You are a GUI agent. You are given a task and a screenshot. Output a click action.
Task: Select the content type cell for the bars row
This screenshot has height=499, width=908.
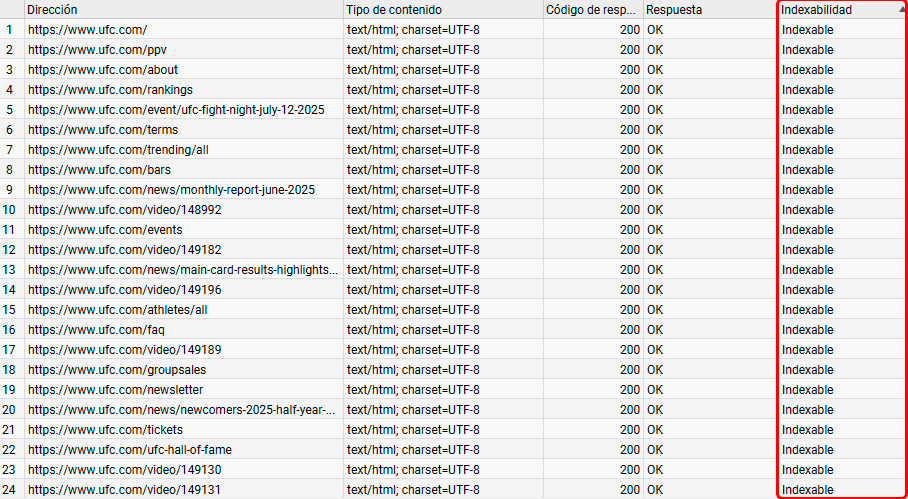click(413, 169)
